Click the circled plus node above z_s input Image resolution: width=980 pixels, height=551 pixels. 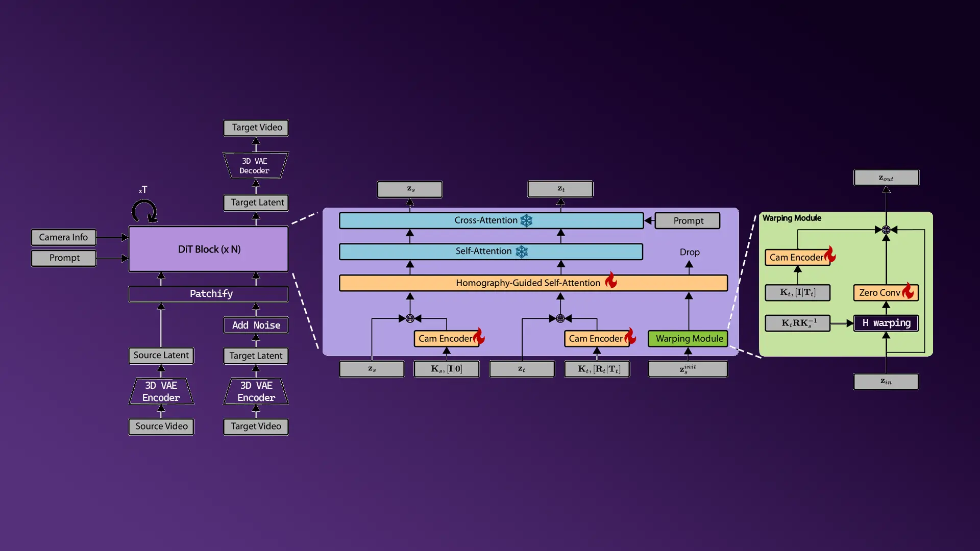(410, 319)
